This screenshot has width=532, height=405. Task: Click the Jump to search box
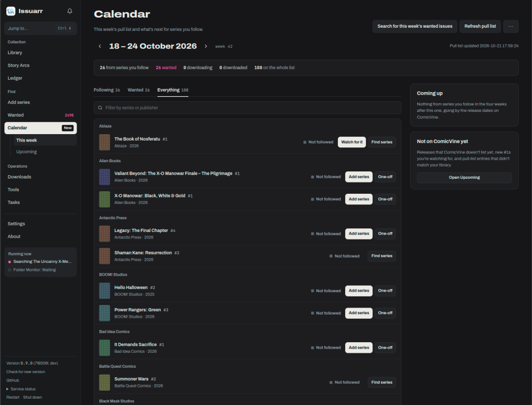click(40, 29)
